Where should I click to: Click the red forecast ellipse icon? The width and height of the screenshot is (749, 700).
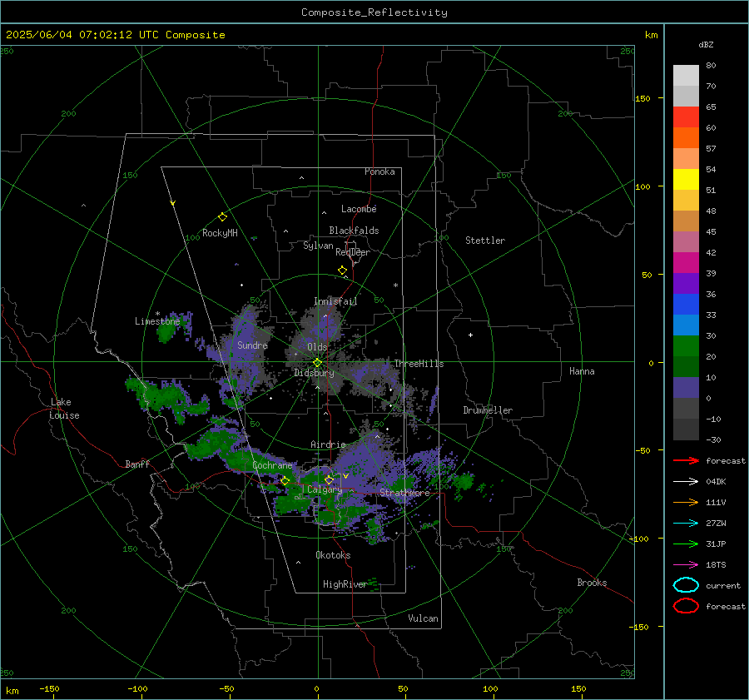[x=686, y=606]
